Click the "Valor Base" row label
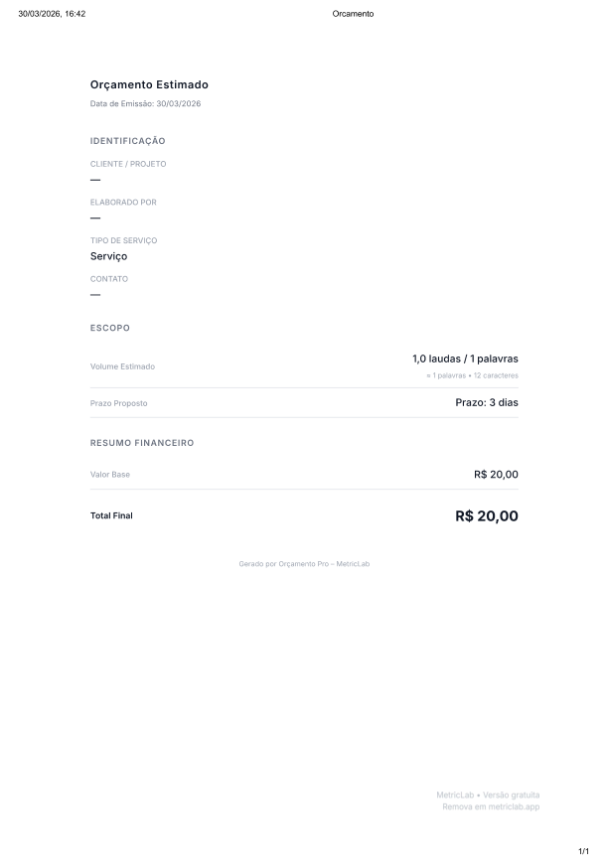 pyautogui.click(x=110, y=475)
